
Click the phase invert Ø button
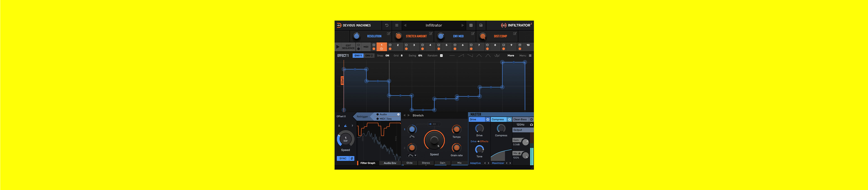click(x=352, y=158)
